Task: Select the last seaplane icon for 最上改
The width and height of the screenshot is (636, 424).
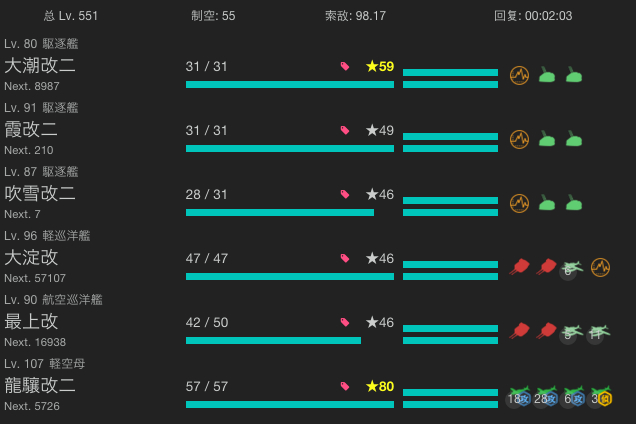Action: (598, 331)
